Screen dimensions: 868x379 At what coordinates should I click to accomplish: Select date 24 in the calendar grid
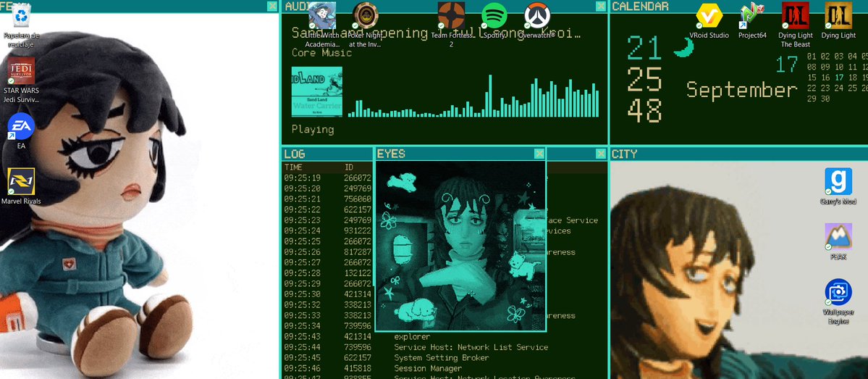[x=838, y=88]
